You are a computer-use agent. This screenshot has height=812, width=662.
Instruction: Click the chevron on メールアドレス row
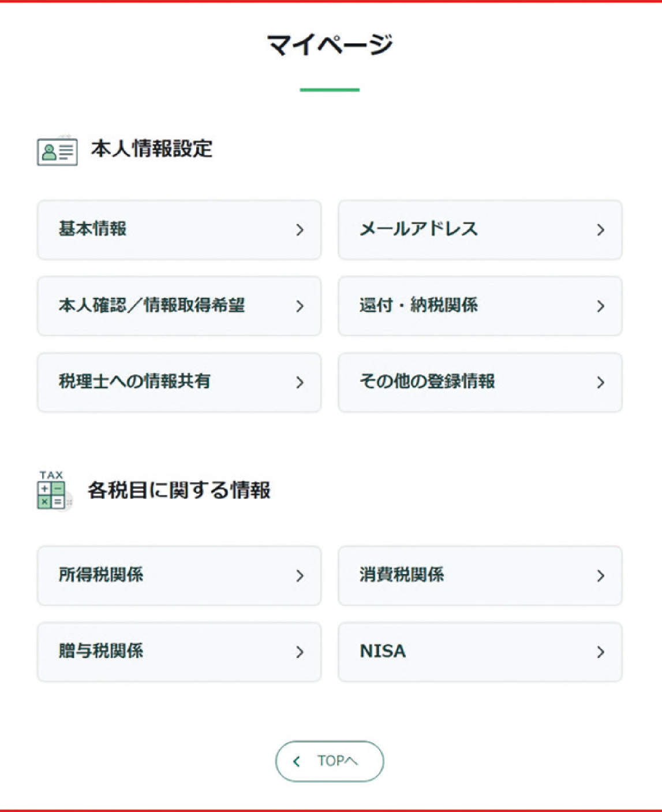click(600, 230)
